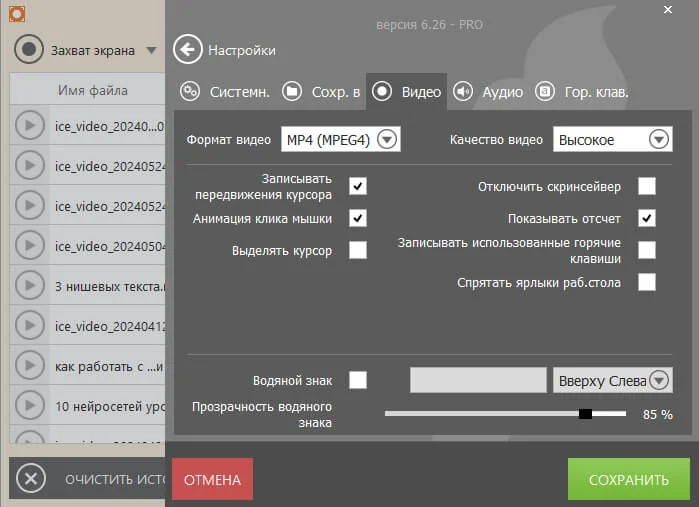The width and height of the screenshot is (699, 507).
Task: Play the ice_video_2024050 file
Action: 30,245
